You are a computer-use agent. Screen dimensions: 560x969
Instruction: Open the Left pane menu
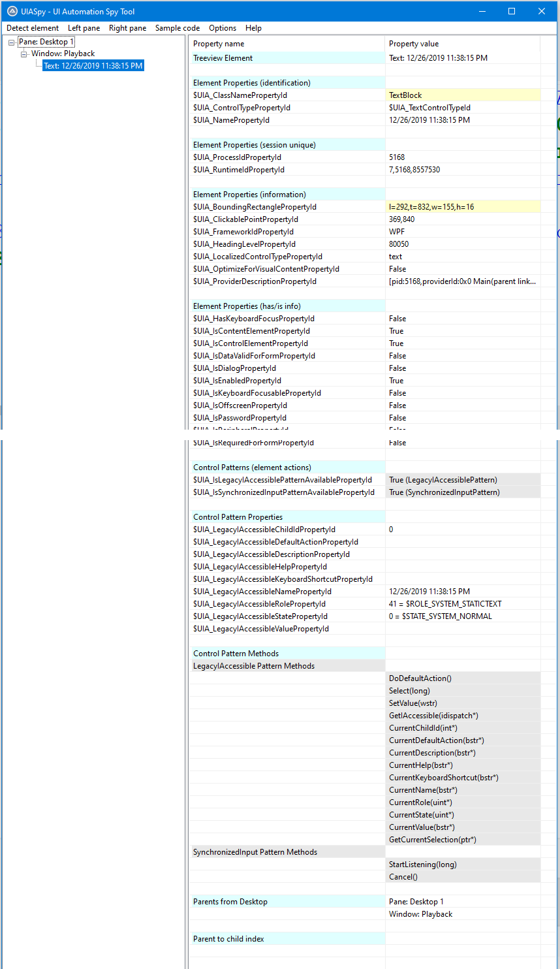[x=84, y=28]
